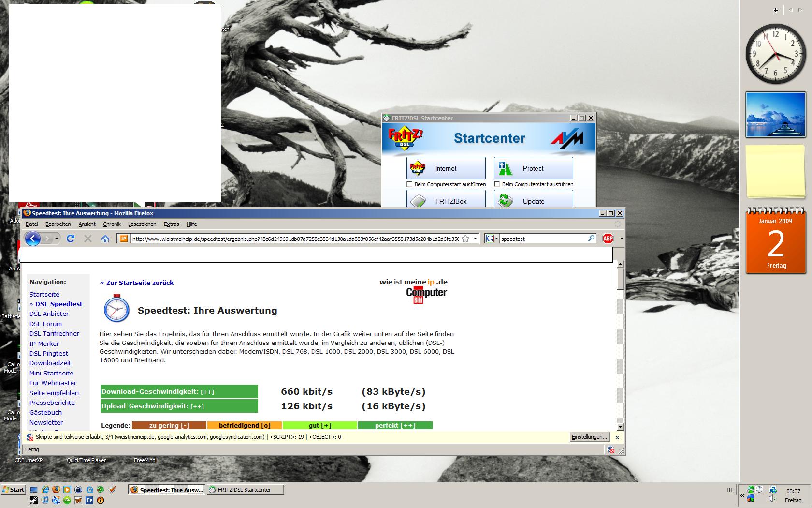Open Steam from the quick launch bar
Image resolution: width=812 pixels, height=508 pixels.
coord(34,500)
